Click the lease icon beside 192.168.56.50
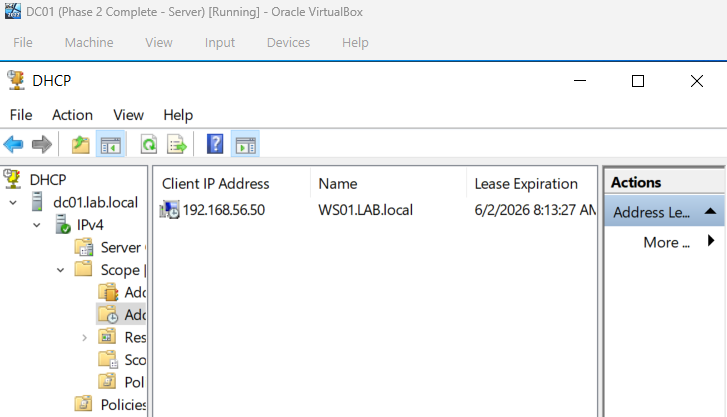The height and width of the screenshot is (417, 727). pyautogui.click(x=169, y=210)
